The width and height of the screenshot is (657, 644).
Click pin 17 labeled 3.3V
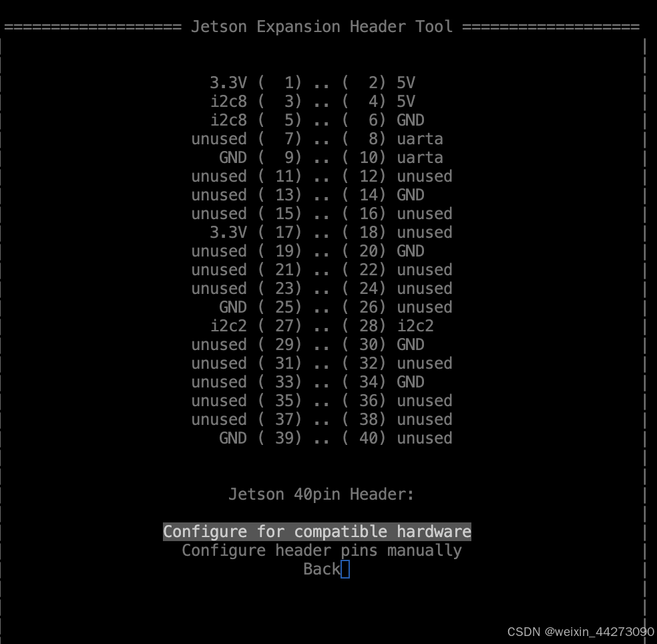(256, 232)
